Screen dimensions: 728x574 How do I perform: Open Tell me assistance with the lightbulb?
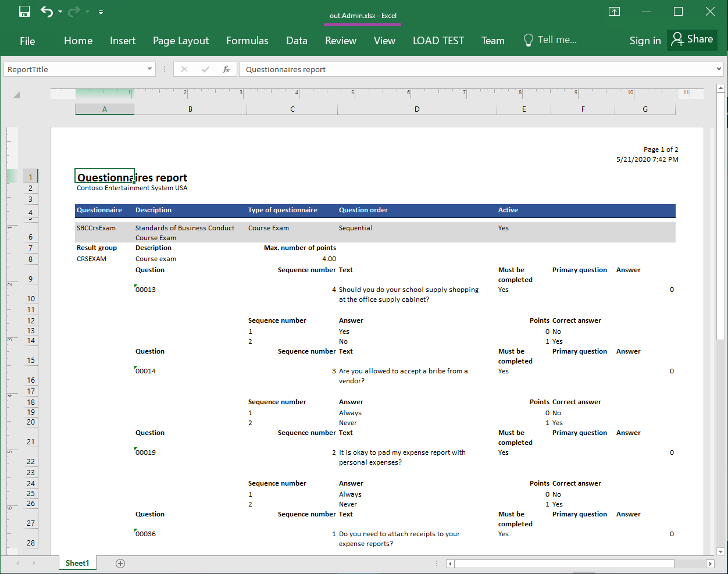[529, 40]
